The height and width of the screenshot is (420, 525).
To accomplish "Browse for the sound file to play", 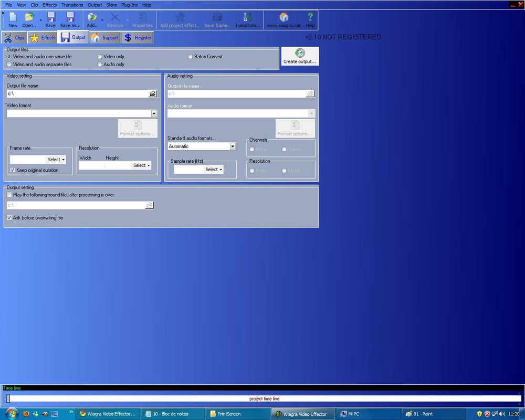I will (150, 205).
